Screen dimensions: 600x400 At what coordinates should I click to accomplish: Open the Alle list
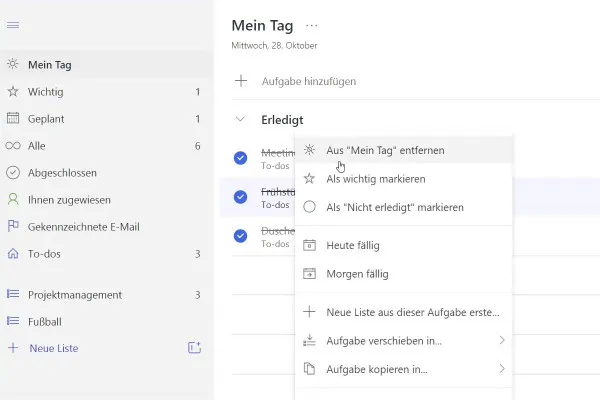click(106, 146)
